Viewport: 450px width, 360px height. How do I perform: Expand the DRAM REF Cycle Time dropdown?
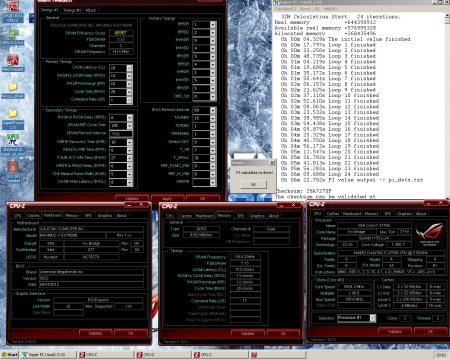[x=129, y=126]
